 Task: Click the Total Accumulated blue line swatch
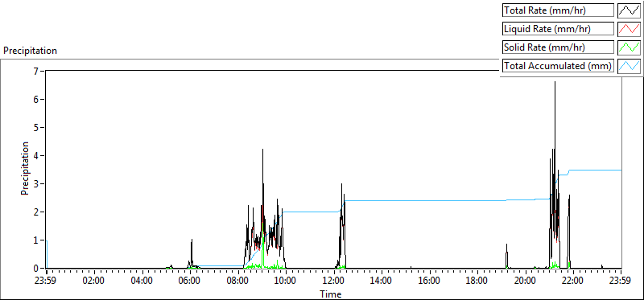[630, 66]
